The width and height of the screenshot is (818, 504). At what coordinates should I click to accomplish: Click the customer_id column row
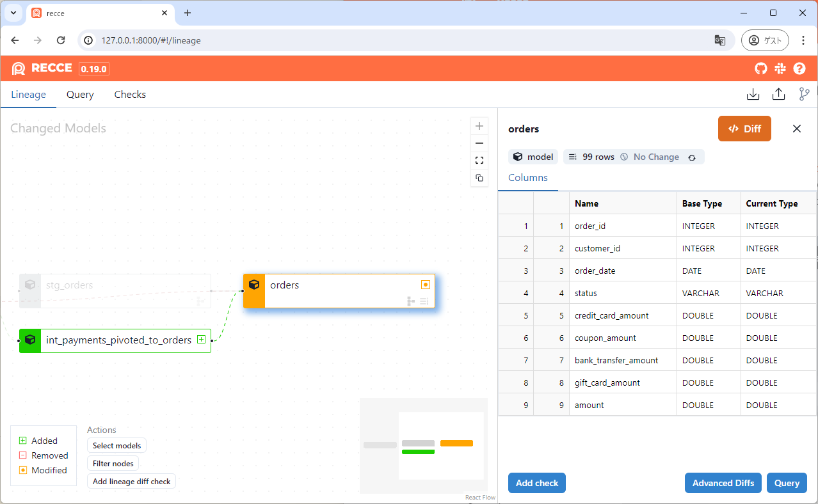click(x=657, y=248)
